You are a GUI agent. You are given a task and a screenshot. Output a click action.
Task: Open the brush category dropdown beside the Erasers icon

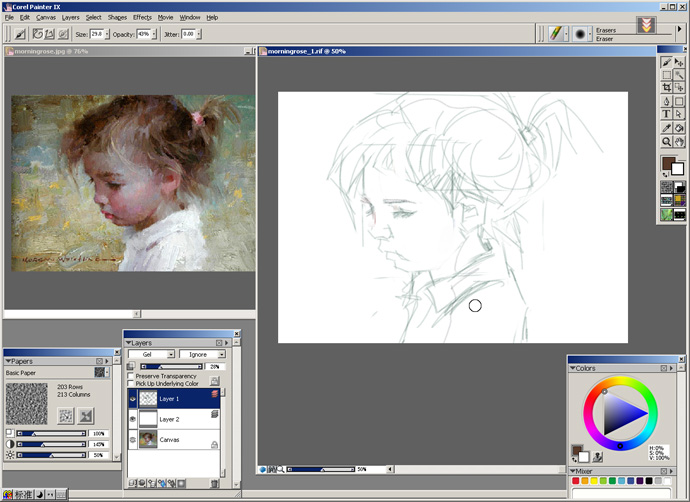(566, 34)
